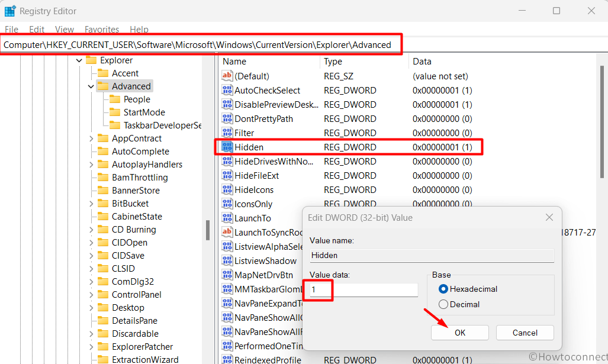Click the LaunchTo DWORD icon
This screenshot has width=608, height=364.
tap(227, 218)
